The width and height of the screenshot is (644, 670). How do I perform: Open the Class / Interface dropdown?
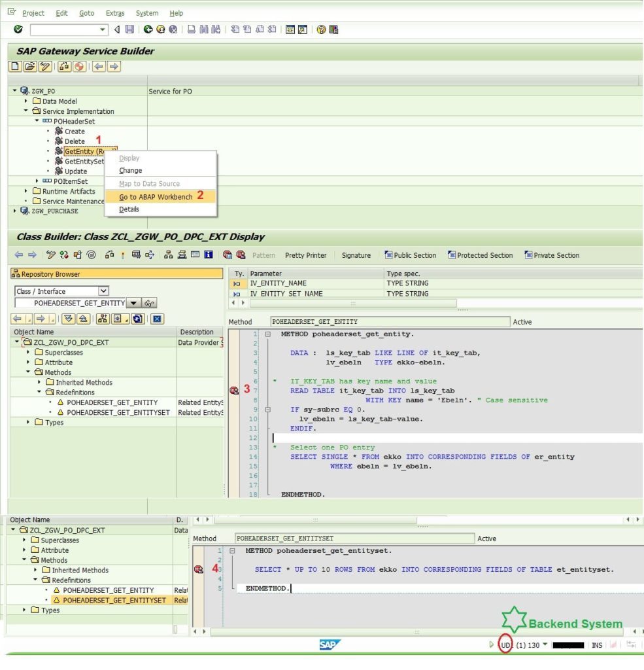tap(103, 291)
